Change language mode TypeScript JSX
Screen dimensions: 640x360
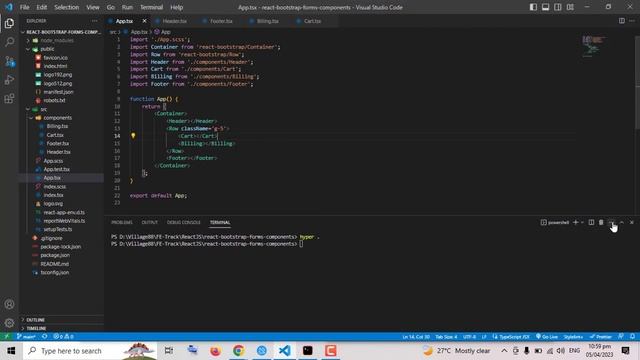pos(511,336)
